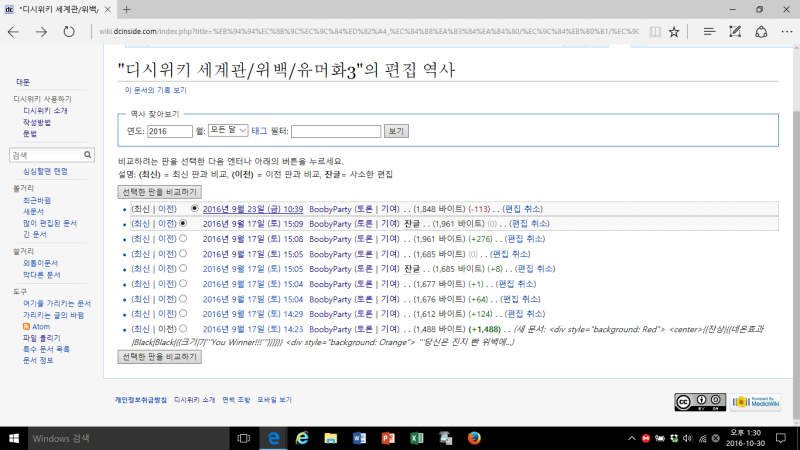
Task: Open 최근바뀜 in sidebar
Action: click(x=37, y=201)
